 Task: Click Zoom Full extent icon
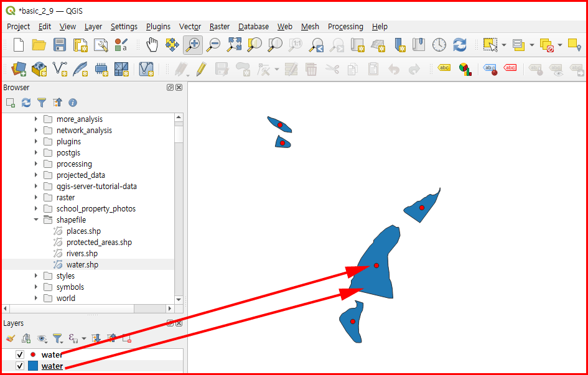click(234, 45)
